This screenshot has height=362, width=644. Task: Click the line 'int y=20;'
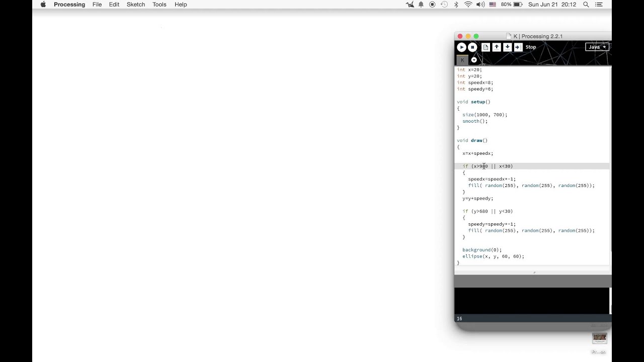(469, 76)
